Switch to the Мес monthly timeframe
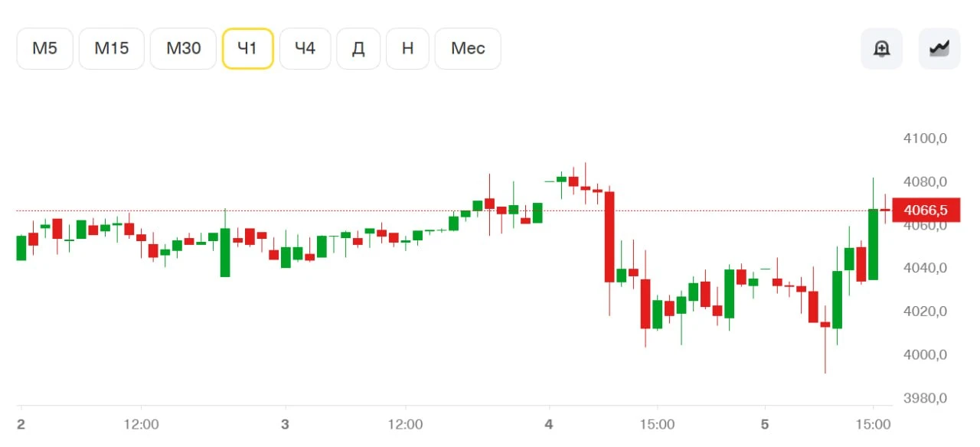Viewport: 980px width, 447px height. (468, 49)
